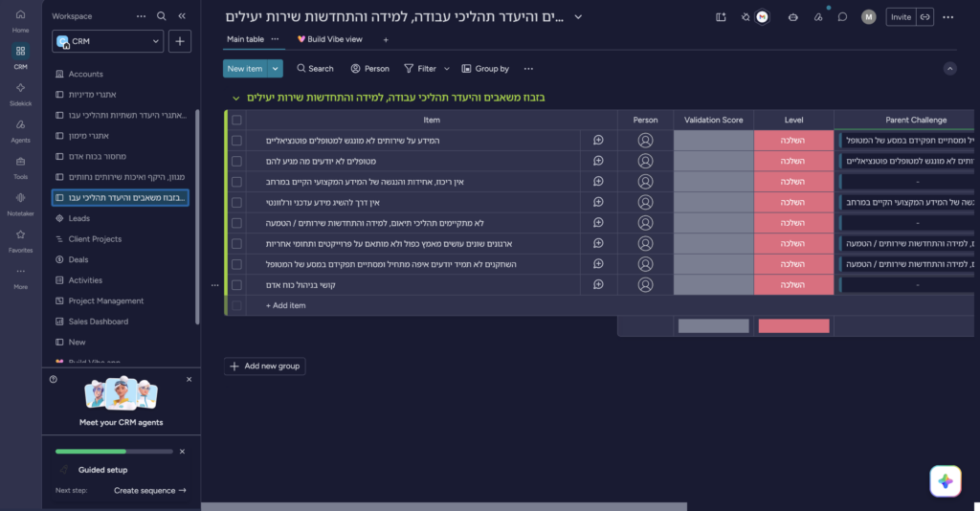980x511 pixels.
Task: Open Group by in toolbar
Action: tap(485, 69)
